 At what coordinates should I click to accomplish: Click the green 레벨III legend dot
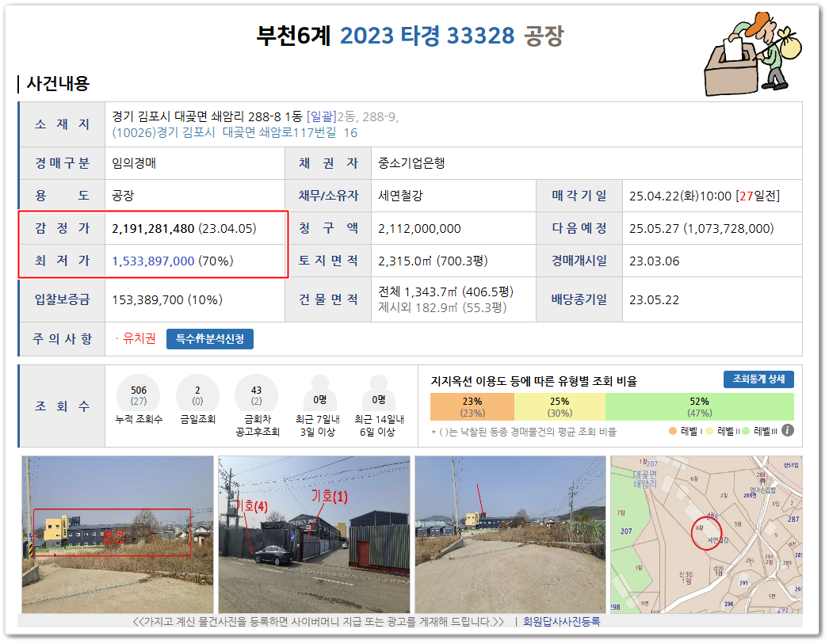(x=746, y=431)
